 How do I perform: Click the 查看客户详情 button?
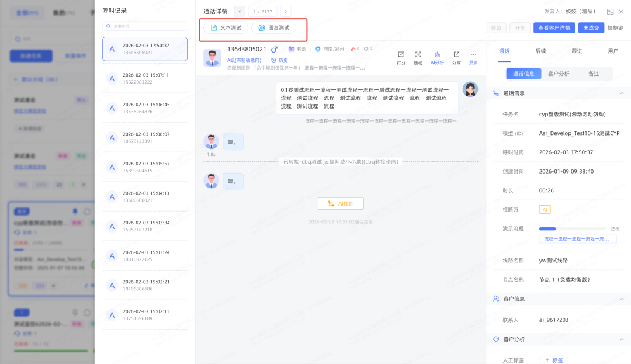(554, 27)
